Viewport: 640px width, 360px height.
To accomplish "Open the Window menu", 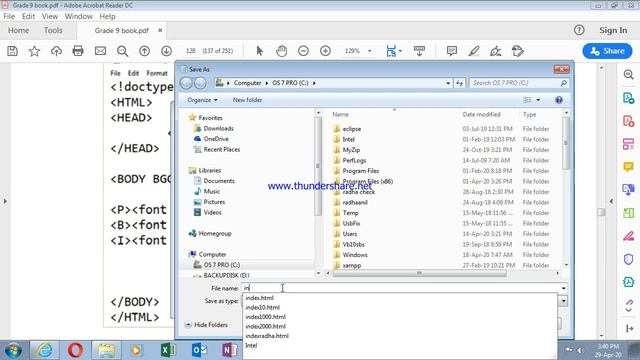I will pos(78,16).
